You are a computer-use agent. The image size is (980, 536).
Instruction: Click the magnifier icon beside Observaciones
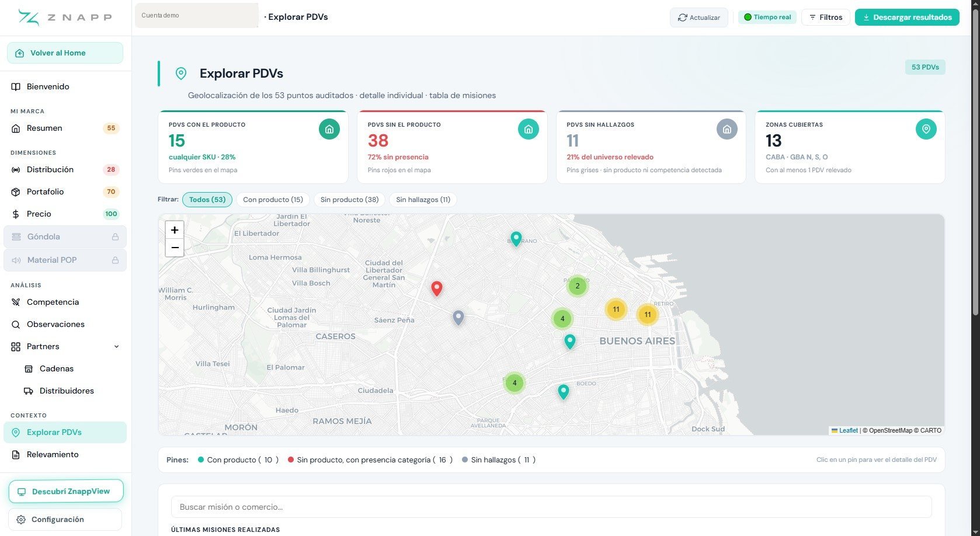coord(16,324)
